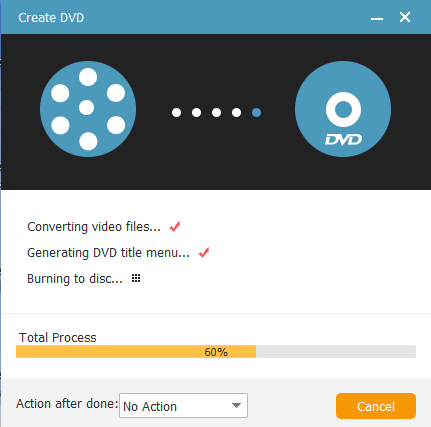Click the red checkmark beside Converting video files

point(175,227)
